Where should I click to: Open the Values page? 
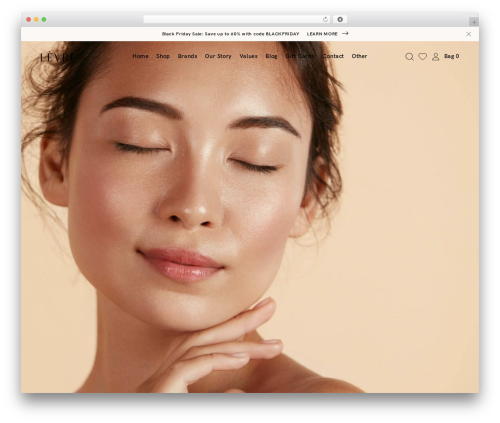coord(248,56)
